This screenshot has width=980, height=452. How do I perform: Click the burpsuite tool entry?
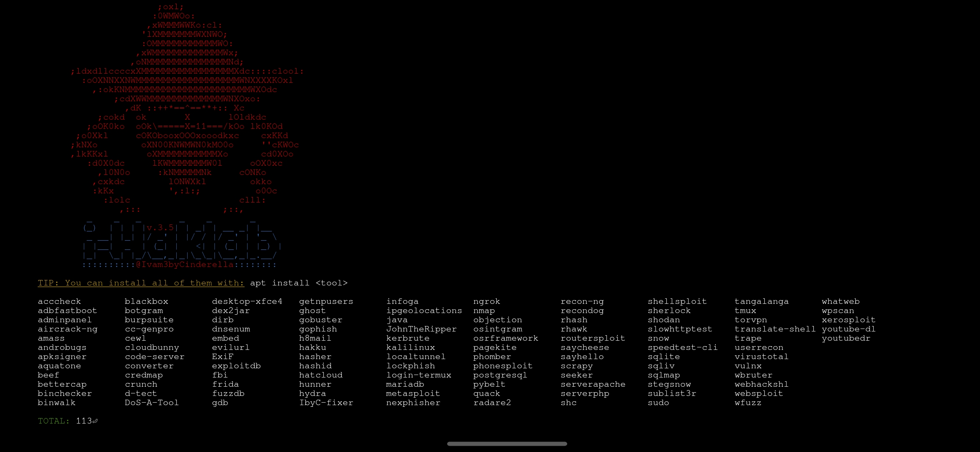click(x=148, y=320)
